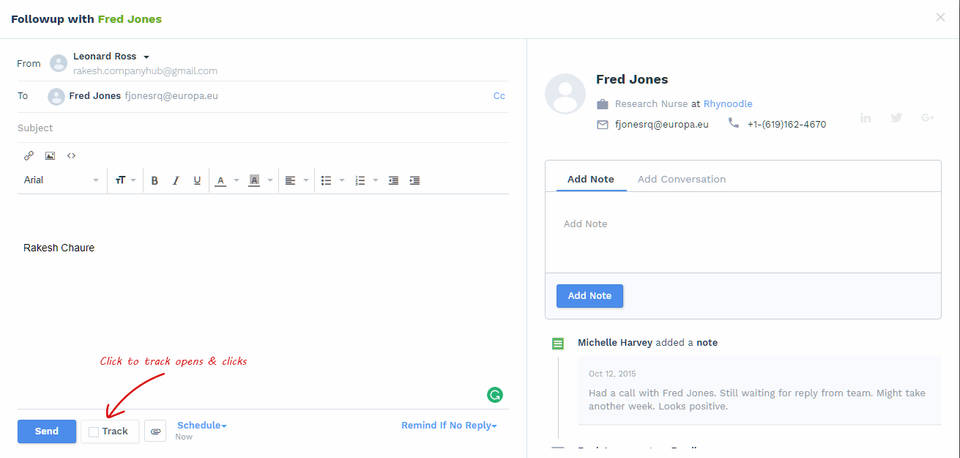The width and height of the screenshot is (960, 458).
Task: Open the Remind If No Reply dropdown
Action: [449, 426]
